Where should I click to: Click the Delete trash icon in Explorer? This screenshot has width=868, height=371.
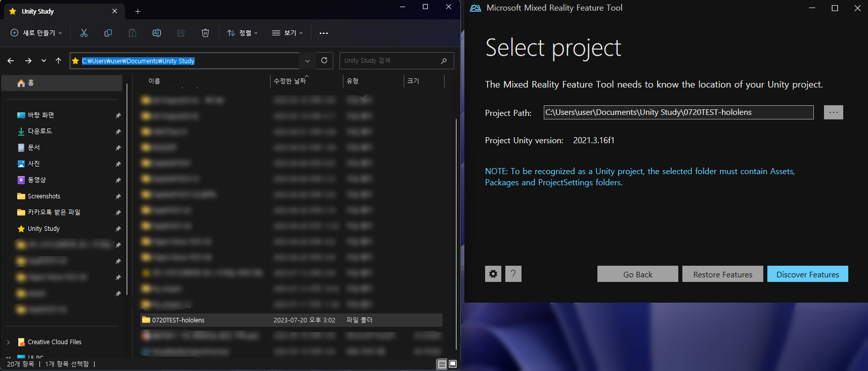pyautogui.click(x=205, y=33)
